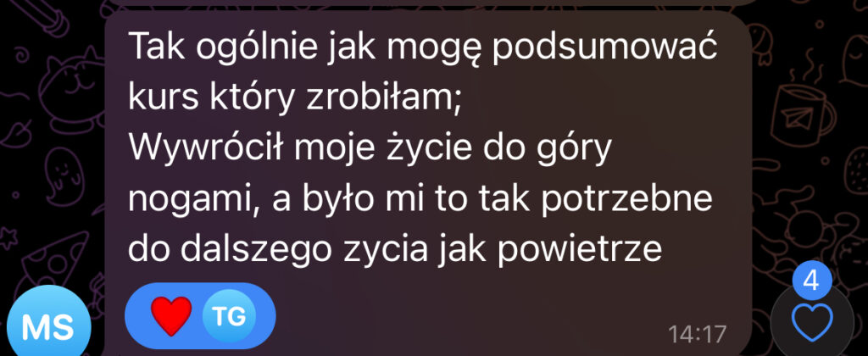Open the MS sender avatar profile

(x=48, y=326)
